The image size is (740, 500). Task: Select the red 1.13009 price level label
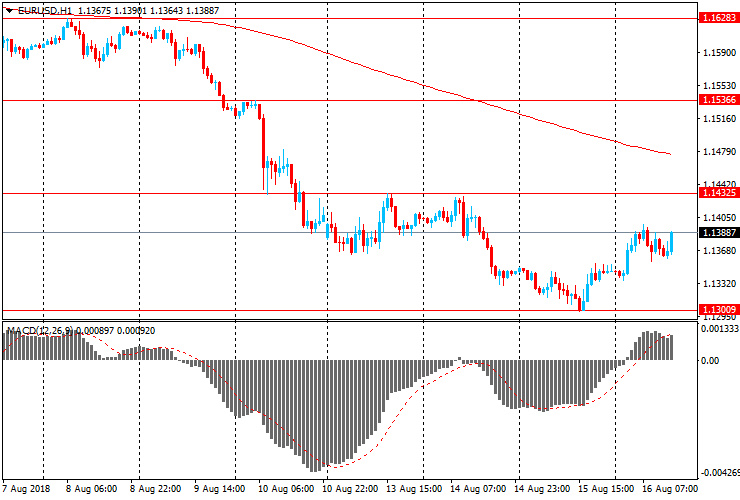(719, 310)
